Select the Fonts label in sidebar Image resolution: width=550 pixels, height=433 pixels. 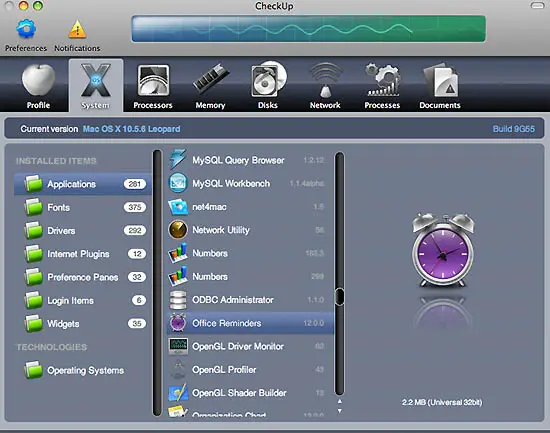pos(59,207)
